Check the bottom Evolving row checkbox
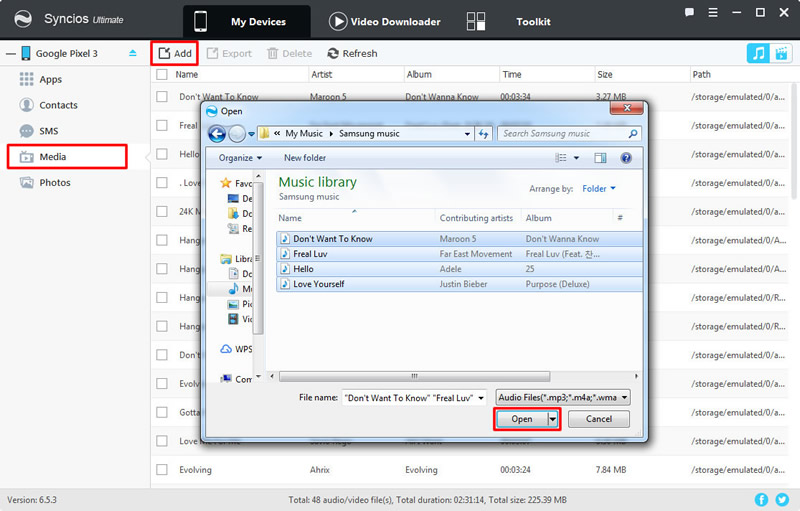 click(162, 469)
